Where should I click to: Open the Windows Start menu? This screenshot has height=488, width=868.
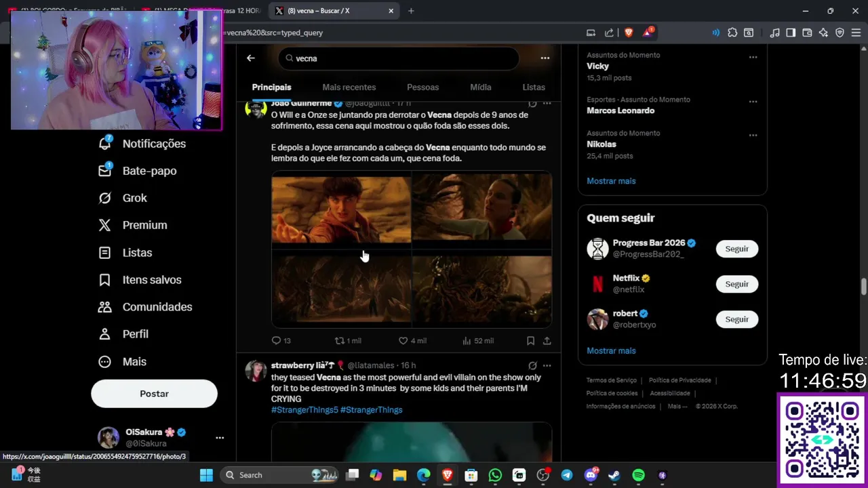(206, 475)
